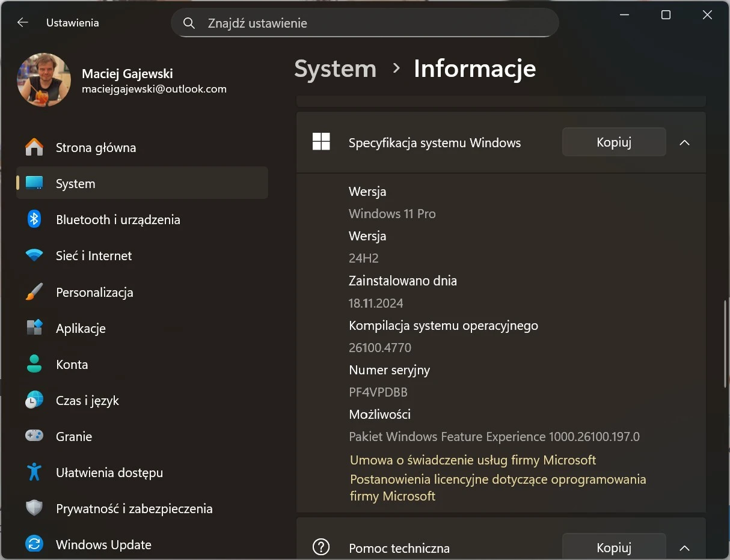Open Windows Update section
Image resolution: width=730 pixels, height=560 pixels.
[142, 544]
